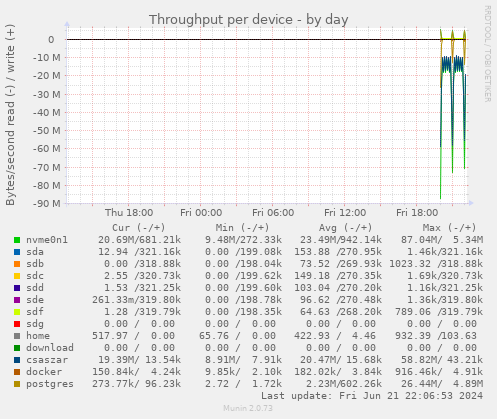Click the Fri 18:00 x-axis label
Viewport: 497px width, 419px height.
[417, 213]
